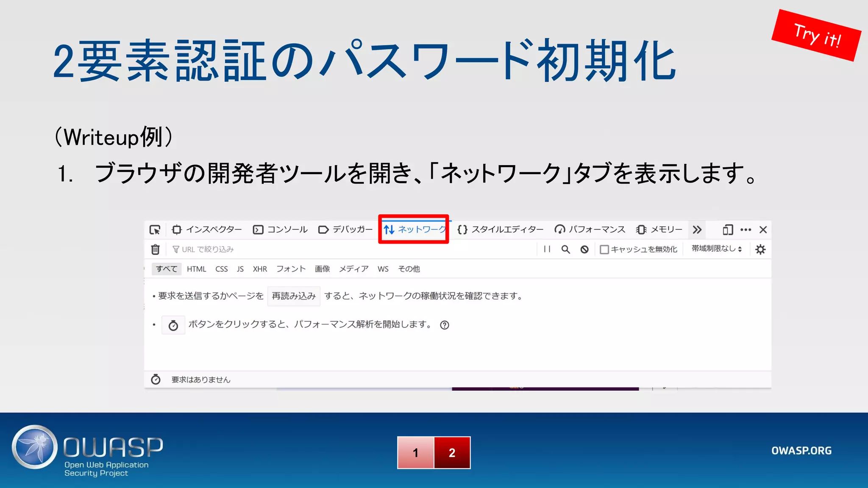
Task: Go to slide section 2 button
Action: 452,453
